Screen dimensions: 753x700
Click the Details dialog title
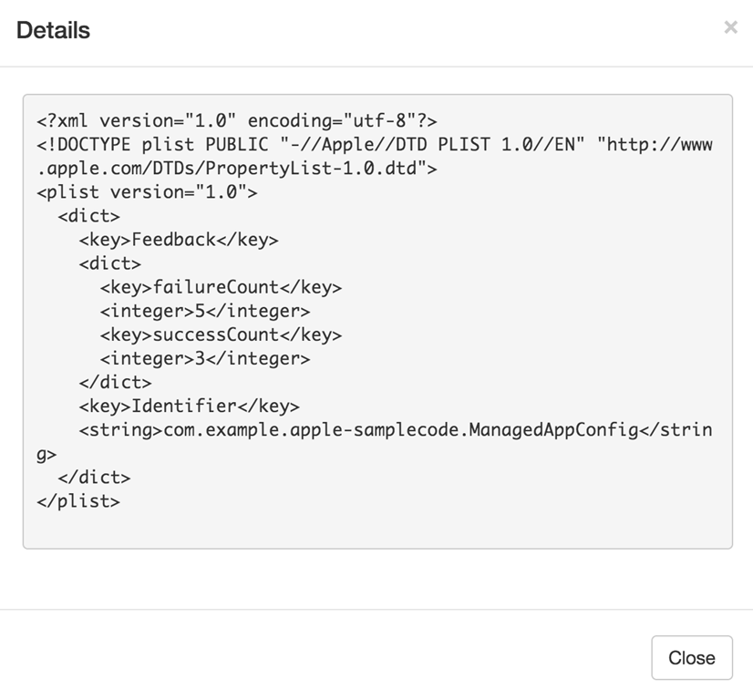(x=53, y=30)
